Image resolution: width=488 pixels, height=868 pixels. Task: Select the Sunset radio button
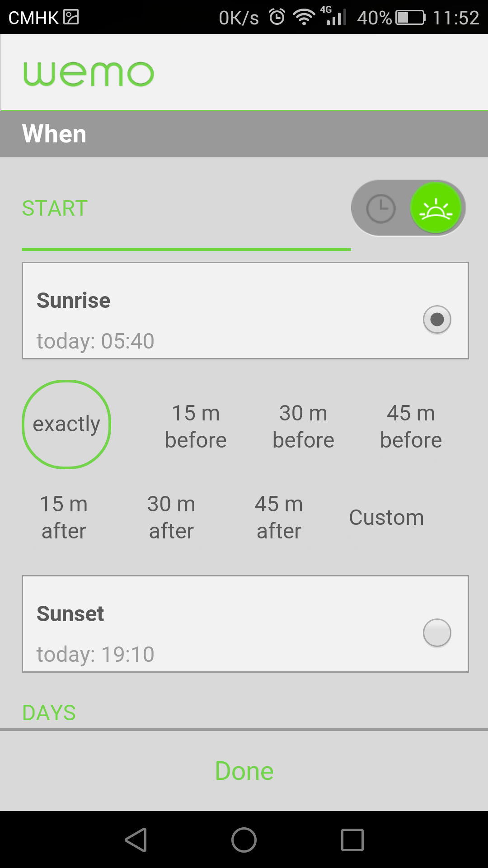coord(437,633)
